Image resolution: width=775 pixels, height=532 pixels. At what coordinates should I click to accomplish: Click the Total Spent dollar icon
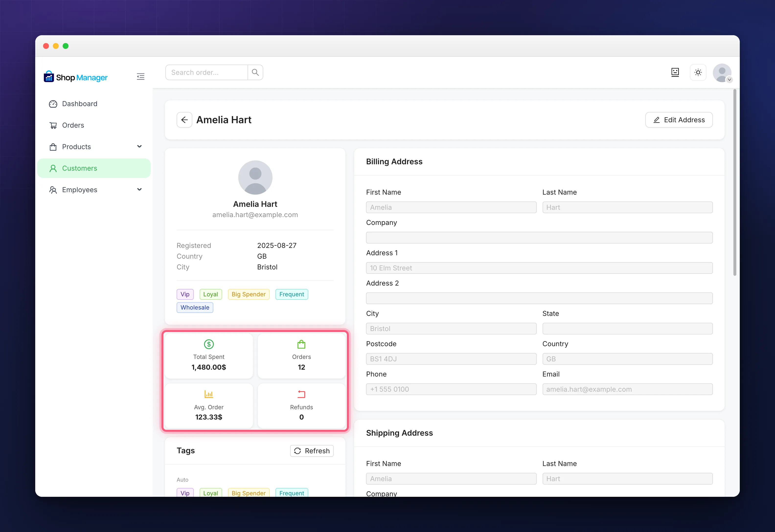(209, 344)
